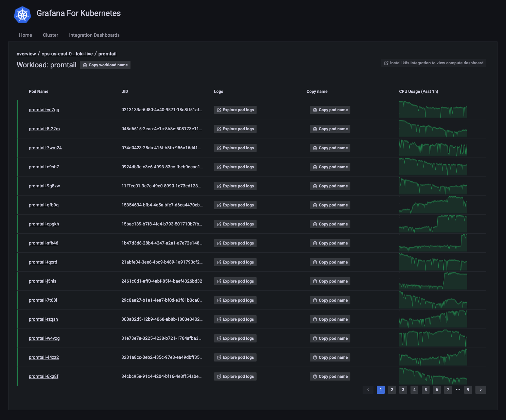Image resolution: width=506 pixels, height=420 pixels.
Task: Click clipboard icon in Copy workload name
Action: tap(85, 65)
